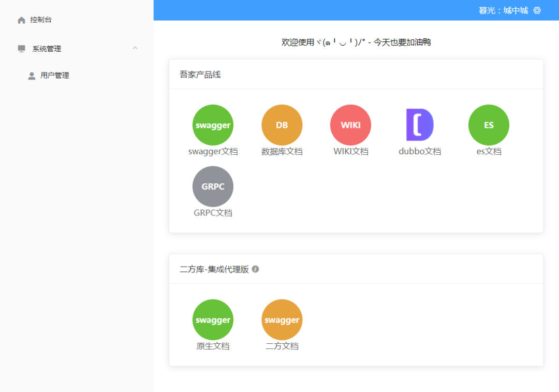Click the 二方库-集成代理版 card title
This screenshot has height=392, width=559.
click(x=214, y=269)
